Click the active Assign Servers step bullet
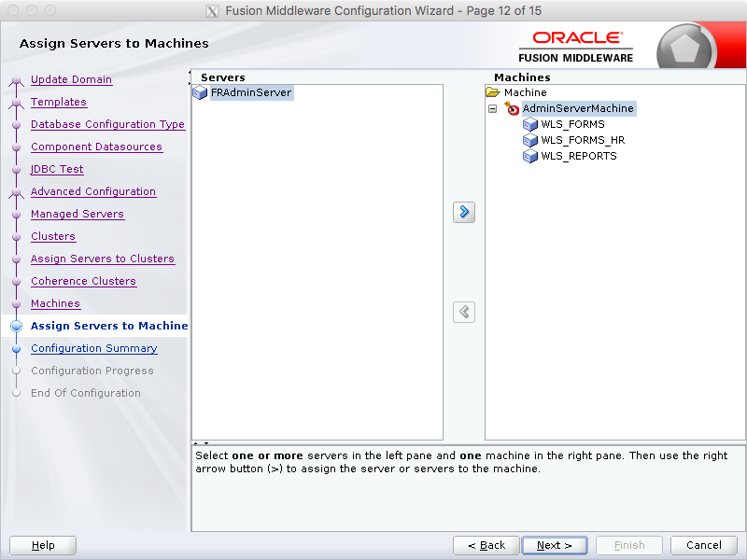This screenshot has height=560, width=747. point(16,326)
